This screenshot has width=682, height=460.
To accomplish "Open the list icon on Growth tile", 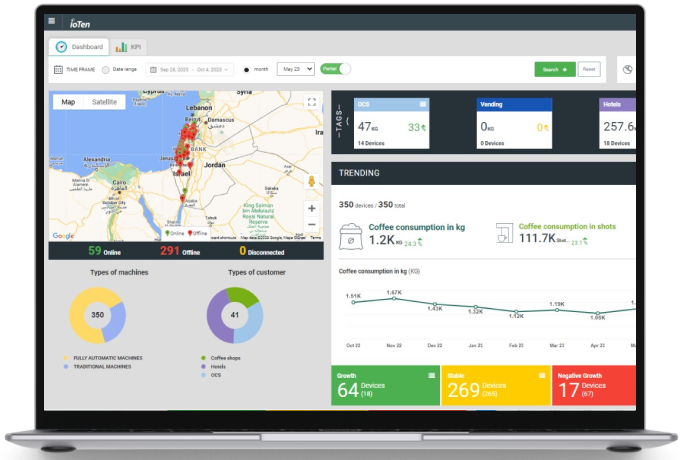I will click(x=432, y=374).
